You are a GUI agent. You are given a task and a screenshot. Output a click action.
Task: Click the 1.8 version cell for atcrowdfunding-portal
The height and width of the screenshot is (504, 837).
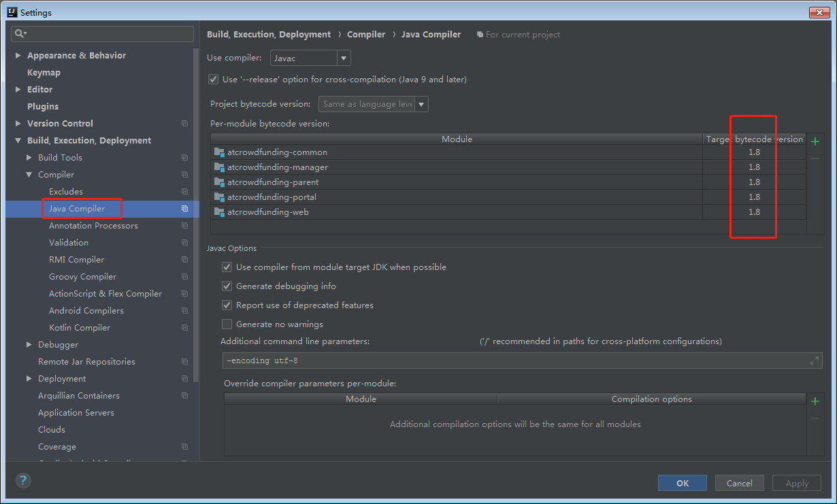(755, 197)
